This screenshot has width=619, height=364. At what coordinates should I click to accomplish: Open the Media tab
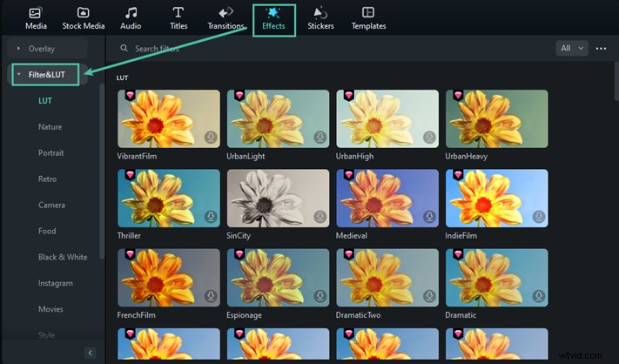tap(36, 19)
